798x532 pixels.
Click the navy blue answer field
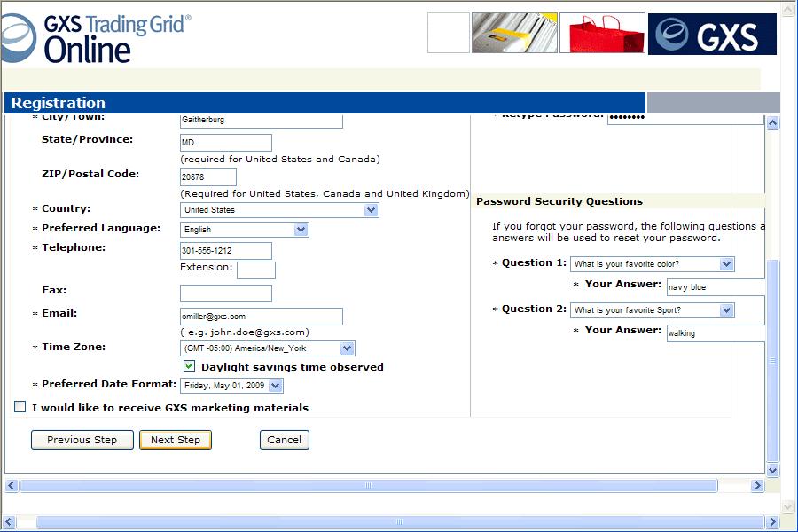pos(716,287)
